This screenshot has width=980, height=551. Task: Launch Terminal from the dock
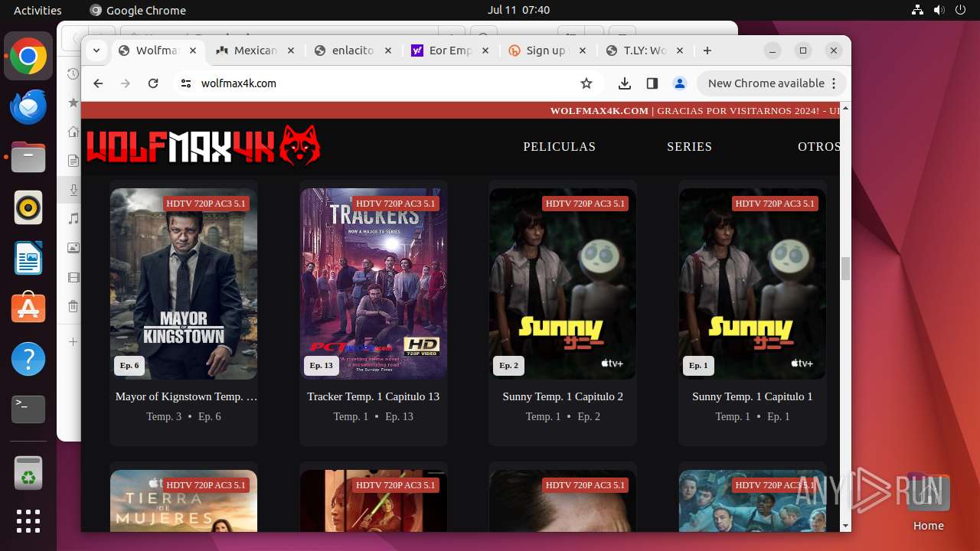(x=28, y=409)
